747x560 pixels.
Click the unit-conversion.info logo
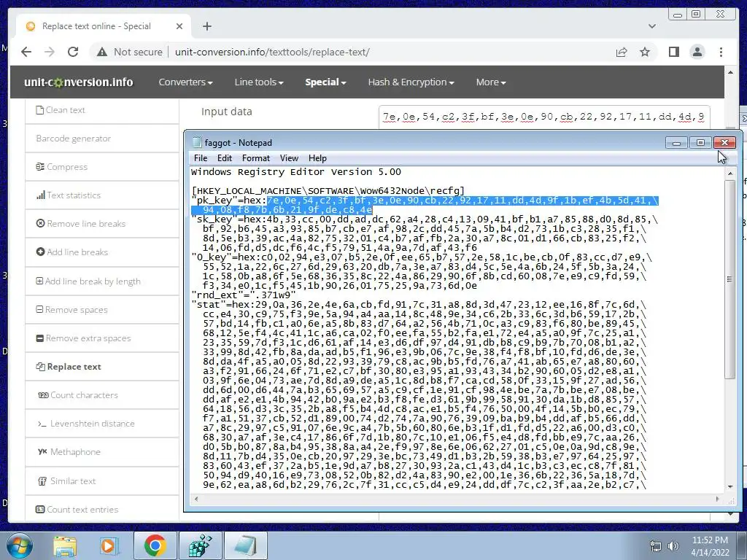click(79, 82)
